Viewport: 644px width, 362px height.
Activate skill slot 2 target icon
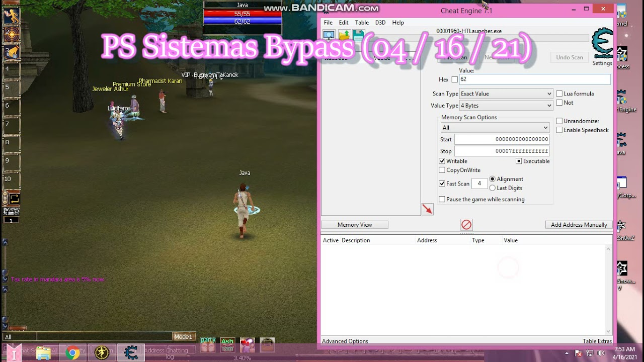pyautogui.click(x=12, y=35)
